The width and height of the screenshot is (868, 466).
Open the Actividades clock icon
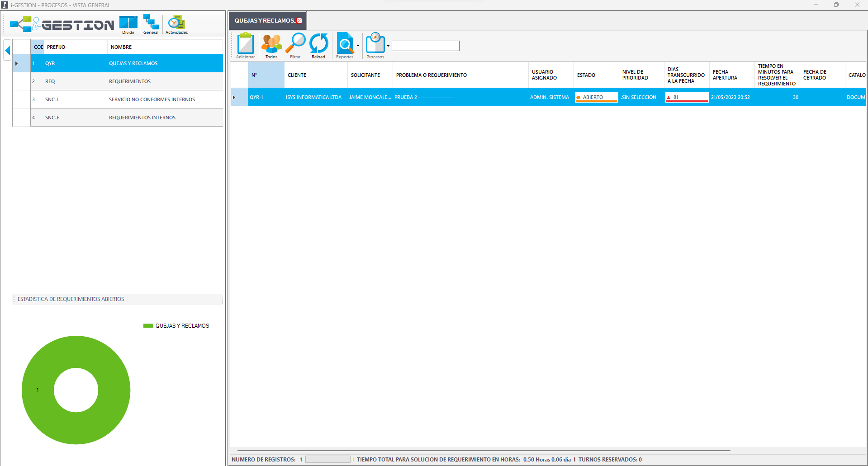click(x=176, y=24)
